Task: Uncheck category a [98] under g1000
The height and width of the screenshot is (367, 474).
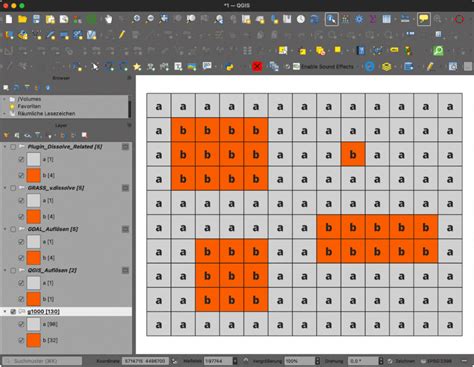Action: 21,324
